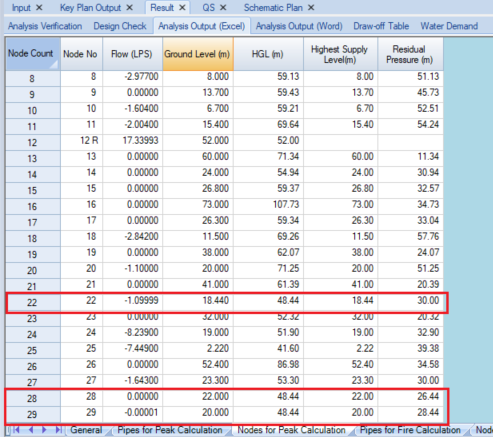Image resolution: width=493 pixels, height=437 pixels.
Task: Click the Residual Pressure (m) column header
Action: click(410, 54)
